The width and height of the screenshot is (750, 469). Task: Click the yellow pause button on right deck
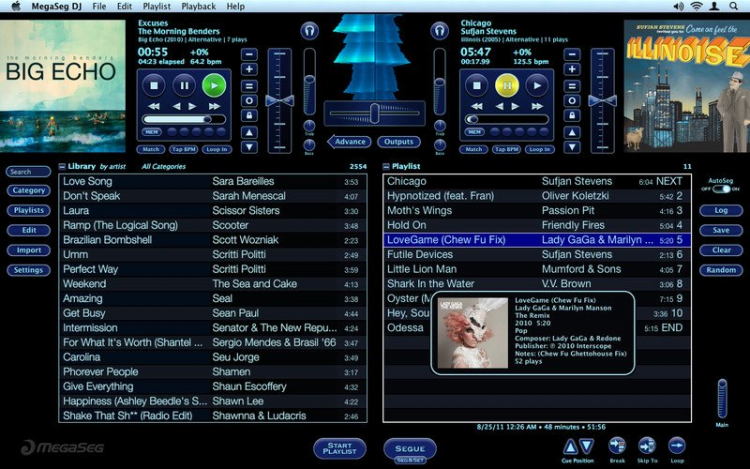[507, 86]
